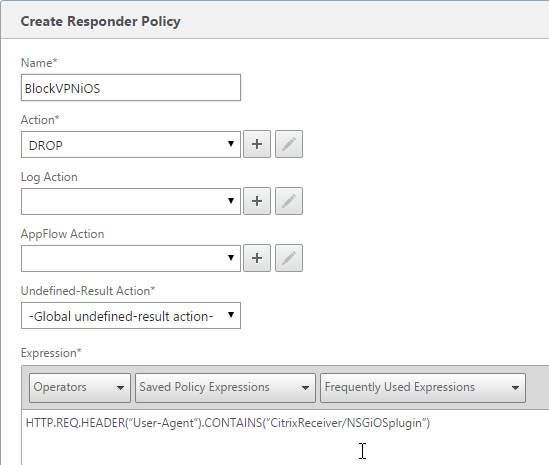549x465 pixels.
Task: Open the Action dropdown showing DROP
Action: click(x=131, y=145)
